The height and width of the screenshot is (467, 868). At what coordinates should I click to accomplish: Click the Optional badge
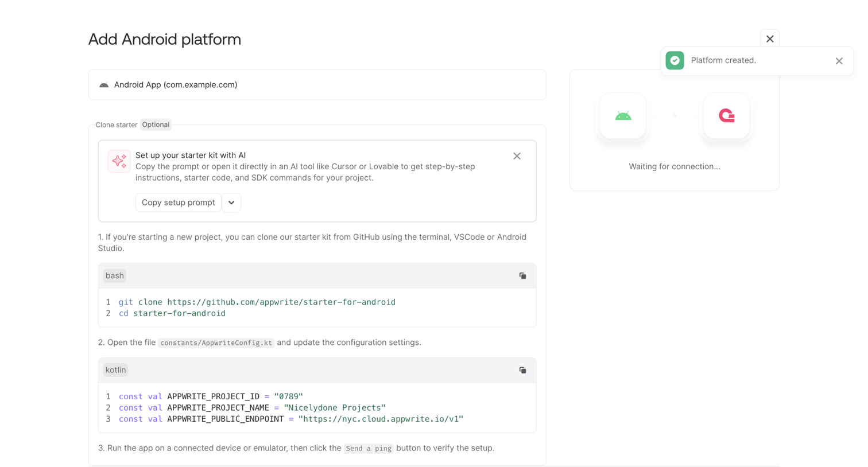(156, 124)
